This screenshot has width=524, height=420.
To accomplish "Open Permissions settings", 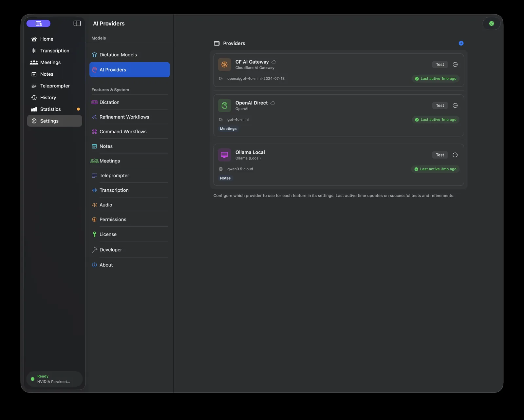I will (129, 220).
